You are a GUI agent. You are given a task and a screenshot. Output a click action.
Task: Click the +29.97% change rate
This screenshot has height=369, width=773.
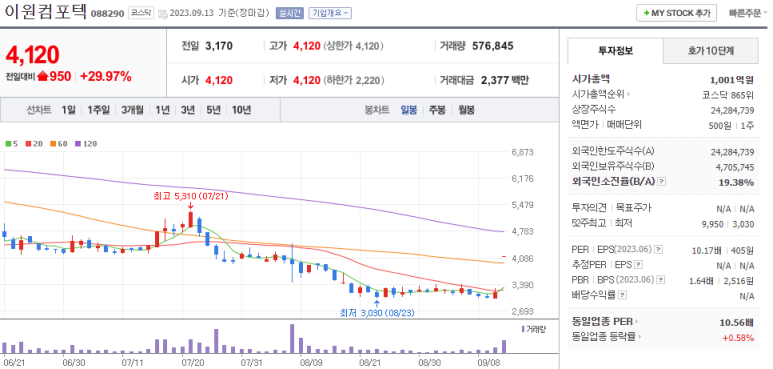(x=105, y=76)
